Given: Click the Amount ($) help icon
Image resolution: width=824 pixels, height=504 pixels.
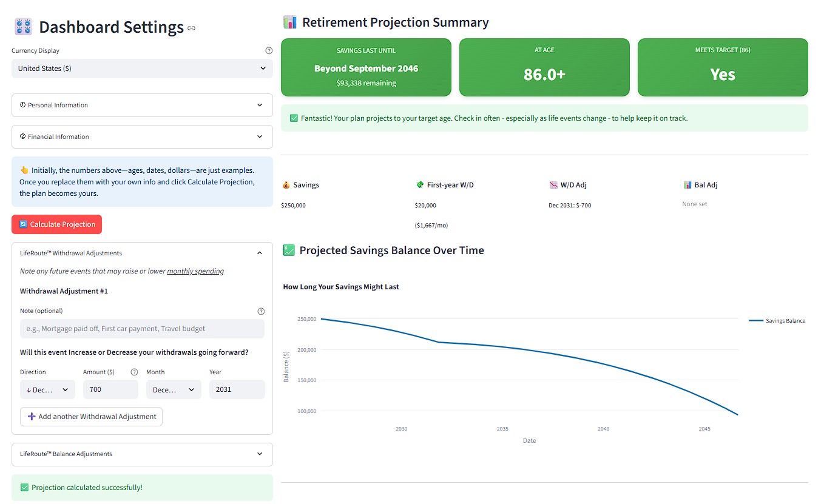Looking at the screenshot, I should (134, 372).
